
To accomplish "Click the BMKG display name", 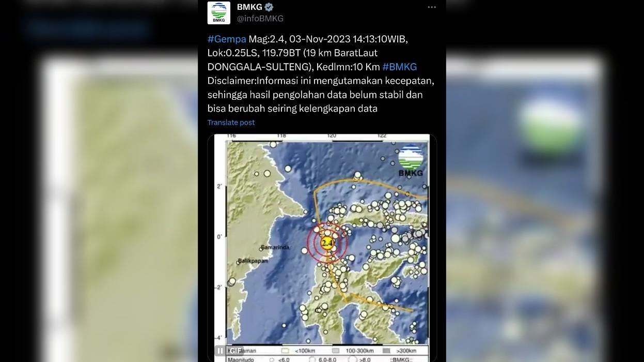I will tap(249, 7).
